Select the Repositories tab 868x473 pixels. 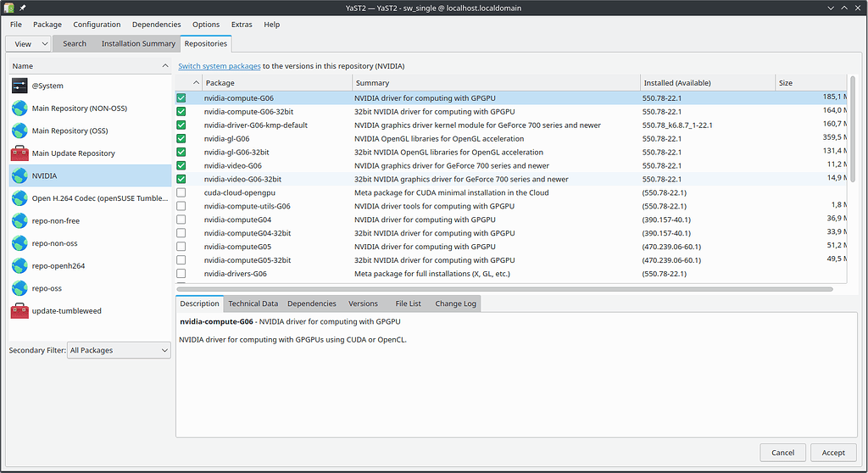206,44
